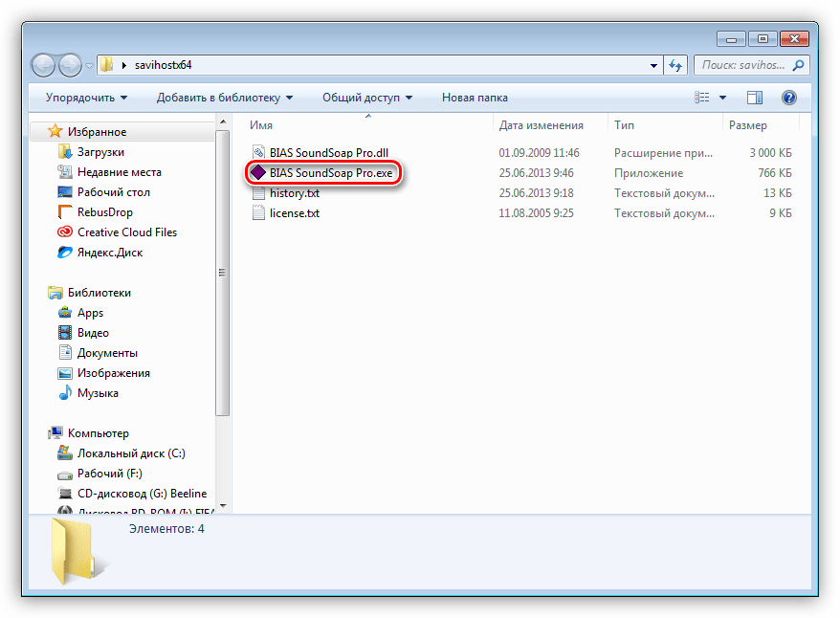
Task: Click the dll file icon
Action: [x=258, y=153]
